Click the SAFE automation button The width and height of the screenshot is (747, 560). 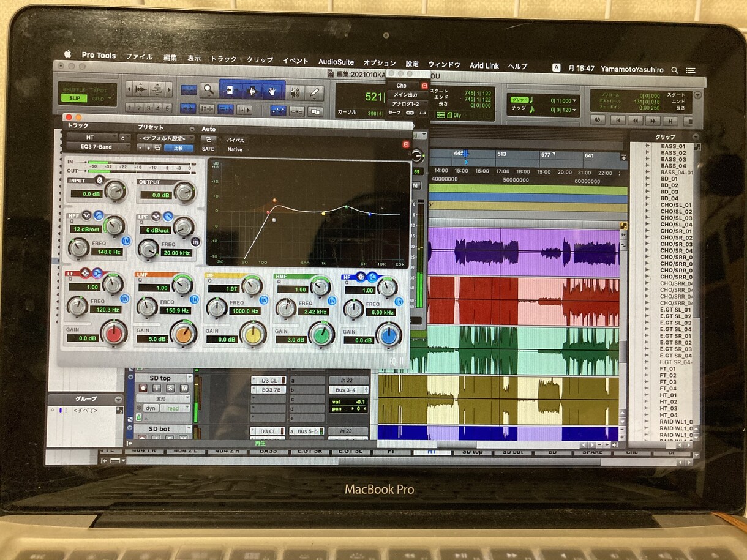point(208,149)
